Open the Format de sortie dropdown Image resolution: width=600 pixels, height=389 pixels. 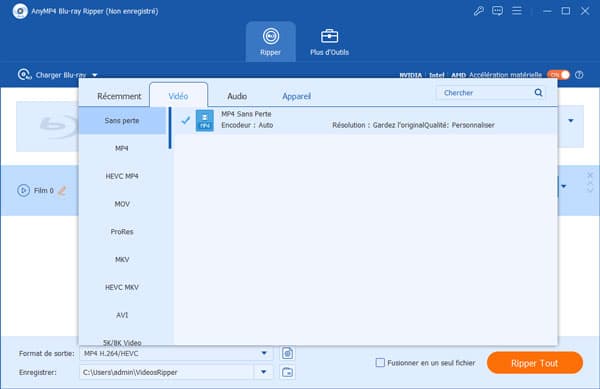coord(176,353)
